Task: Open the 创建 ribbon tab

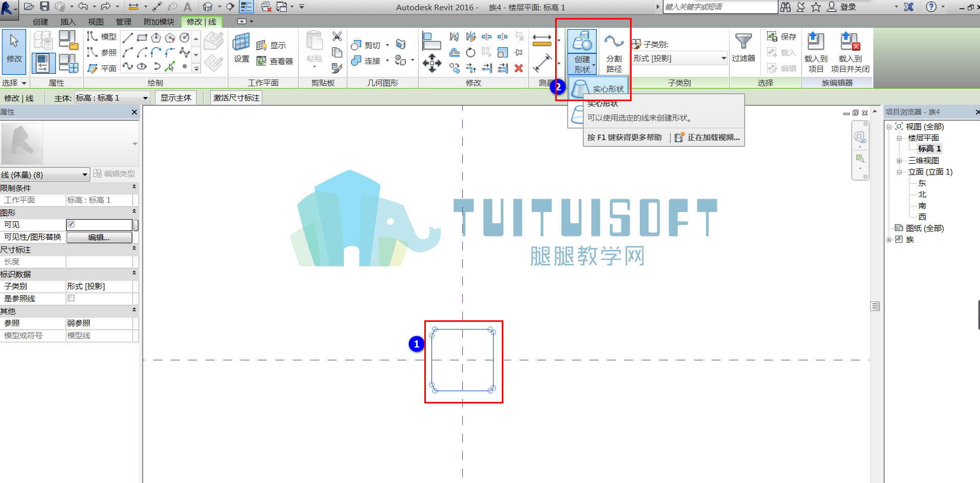Action: [41, 22]
